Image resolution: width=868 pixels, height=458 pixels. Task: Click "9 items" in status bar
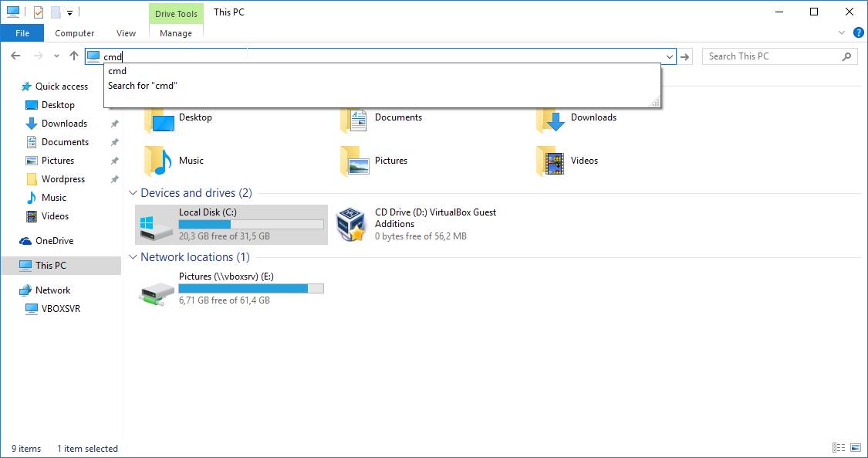(26, 449)
